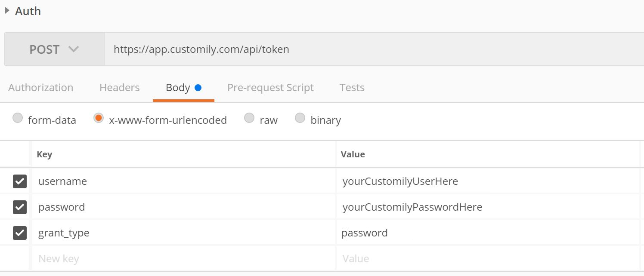The height and width of the screenshot is (276, 644).
Task: Select the form-data radio button
Action: point(18,117)
